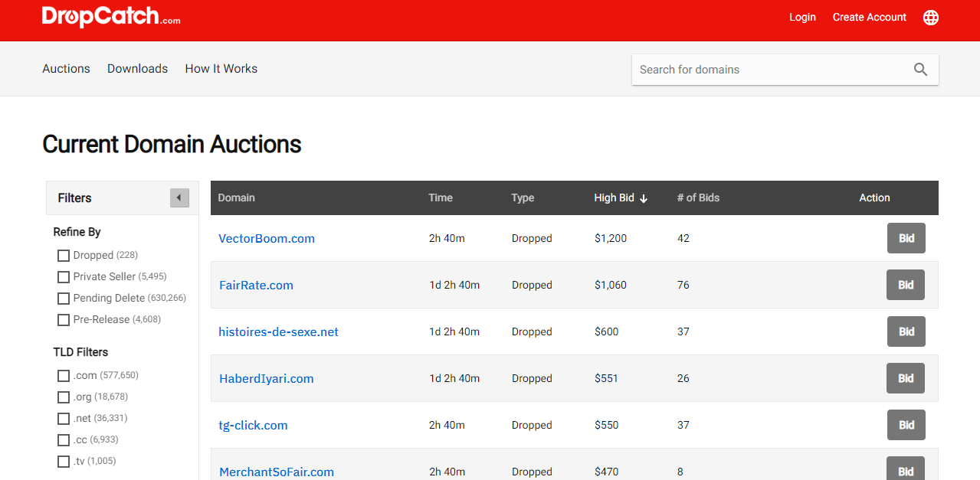Toggle the High Bid sort arrow
This screenshot has height=480, width=980.
click(644, 198)
